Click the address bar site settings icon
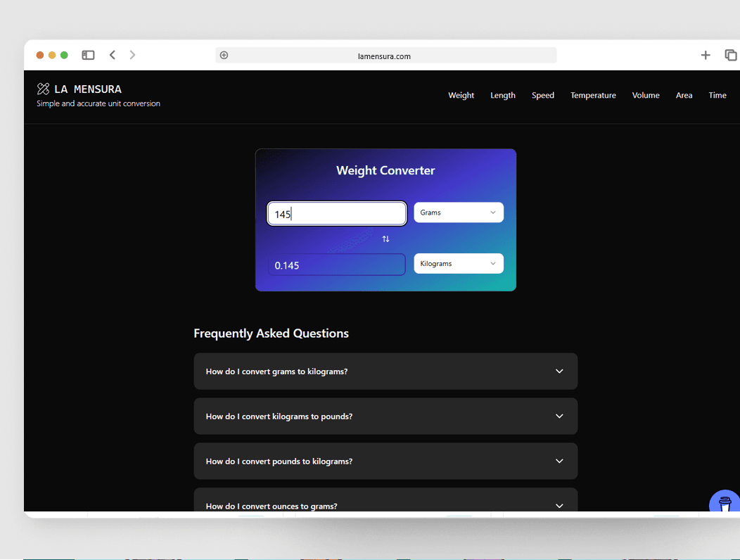Viewport: 740px width, 560px height. [224, 56]
